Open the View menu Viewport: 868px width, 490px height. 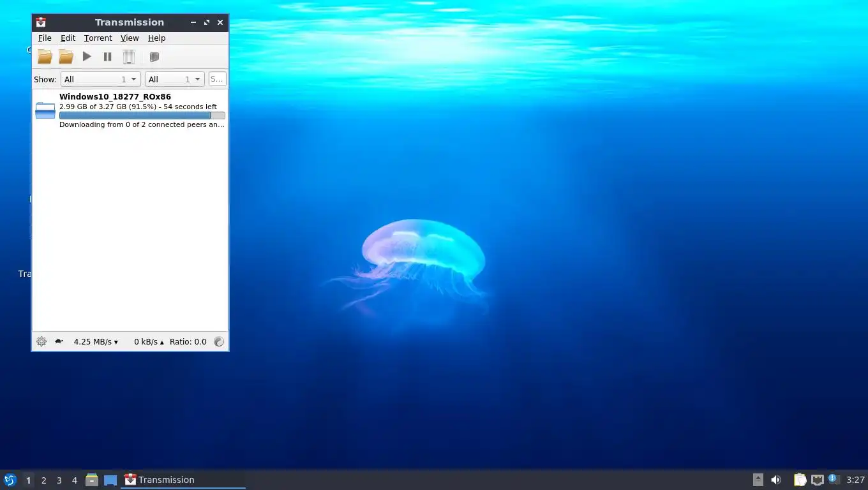click(x=130, y=38)
